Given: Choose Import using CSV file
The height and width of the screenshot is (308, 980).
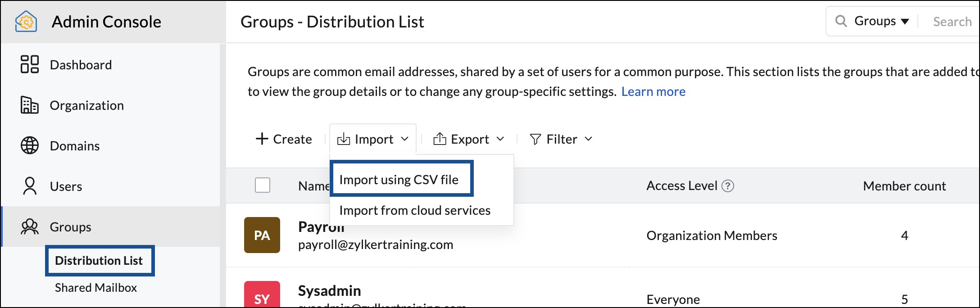Looking at the screenshot, I should click(x=399, y=180).
